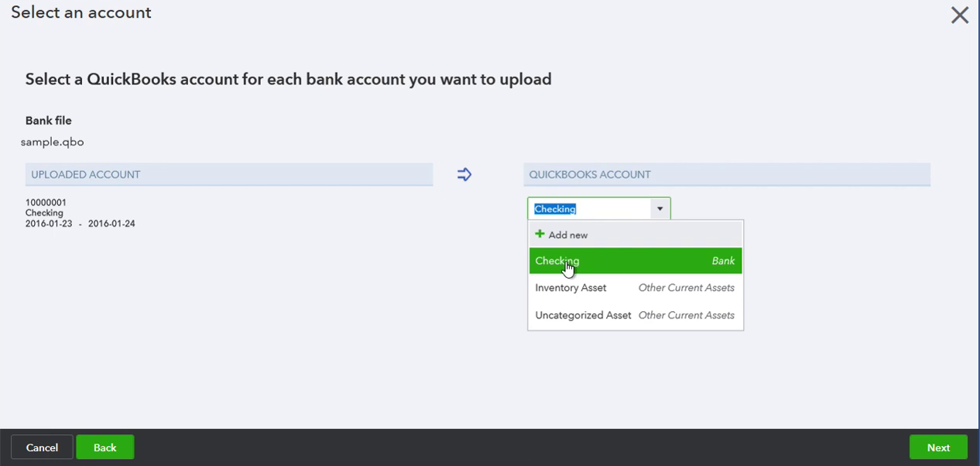Select Uncategorized Asset account option
This screenshot has height=466, width=980.
[x=636, y=315]
